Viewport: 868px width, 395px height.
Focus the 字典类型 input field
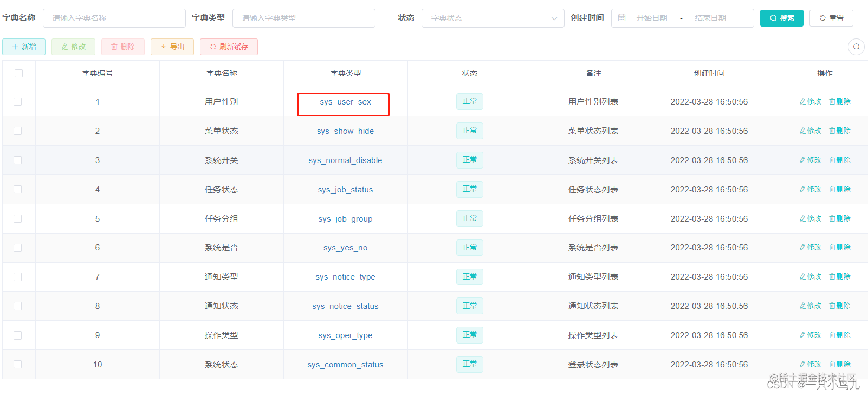[304, 18]
